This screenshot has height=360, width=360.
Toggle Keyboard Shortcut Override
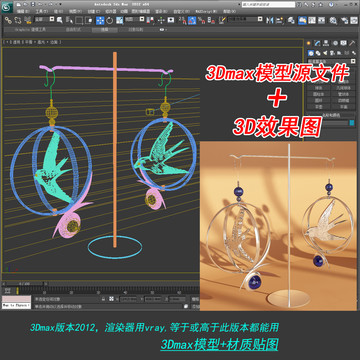[x=171, y=20]
